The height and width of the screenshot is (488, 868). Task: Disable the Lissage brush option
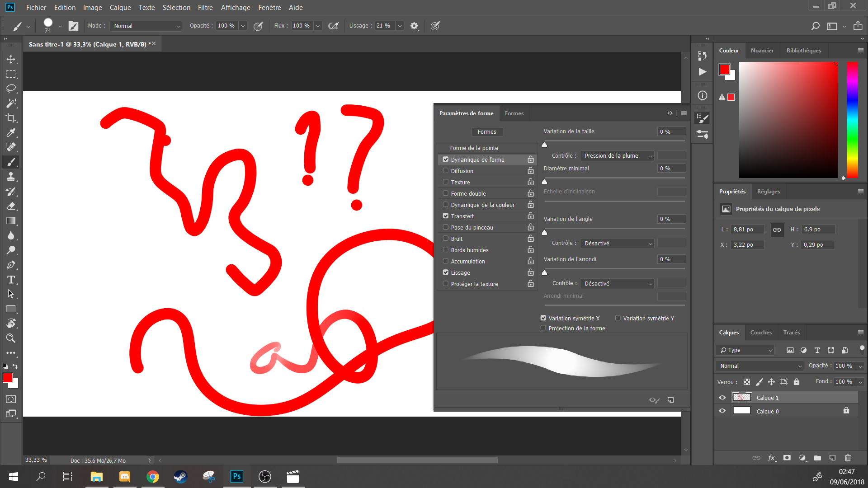(x=445, y=272)
